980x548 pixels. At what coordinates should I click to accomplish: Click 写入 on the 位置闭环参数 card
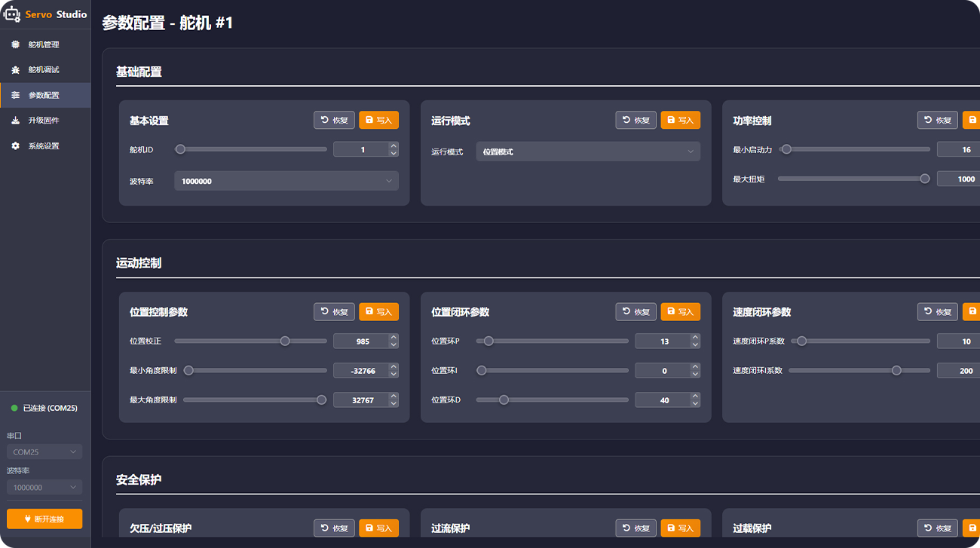(x=680, y=311)
